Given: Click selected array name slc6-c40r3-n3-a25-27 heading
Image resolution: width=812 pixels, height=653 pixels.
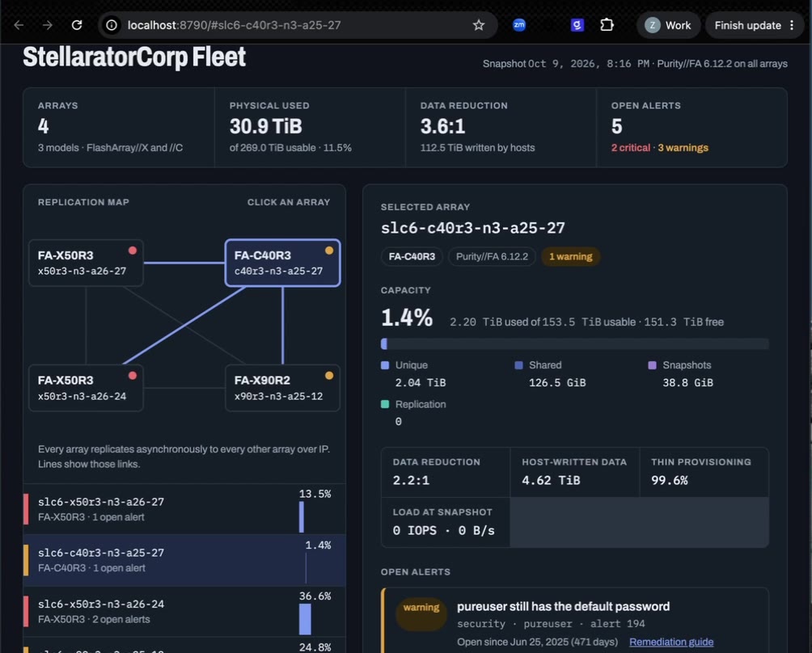Looking at the screenshot, I should pyautogui.click(x=473, y=228).
